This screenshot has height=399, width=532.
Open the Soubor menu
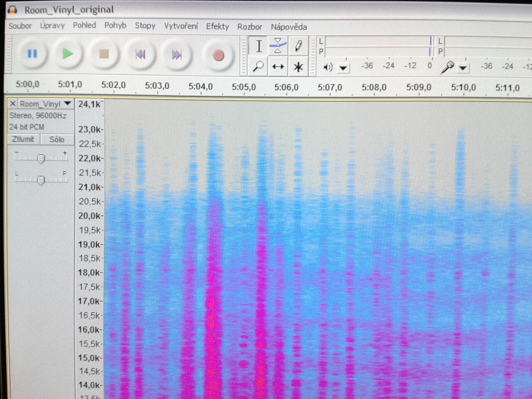[x=20, y=26]
